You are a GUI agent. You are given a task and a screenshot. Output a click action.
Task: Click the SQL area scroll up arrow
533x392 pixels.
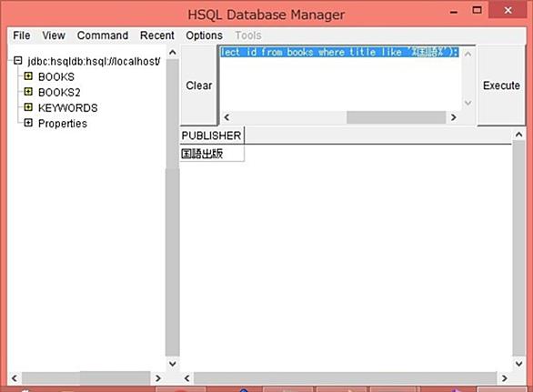(x=468, y=54)
